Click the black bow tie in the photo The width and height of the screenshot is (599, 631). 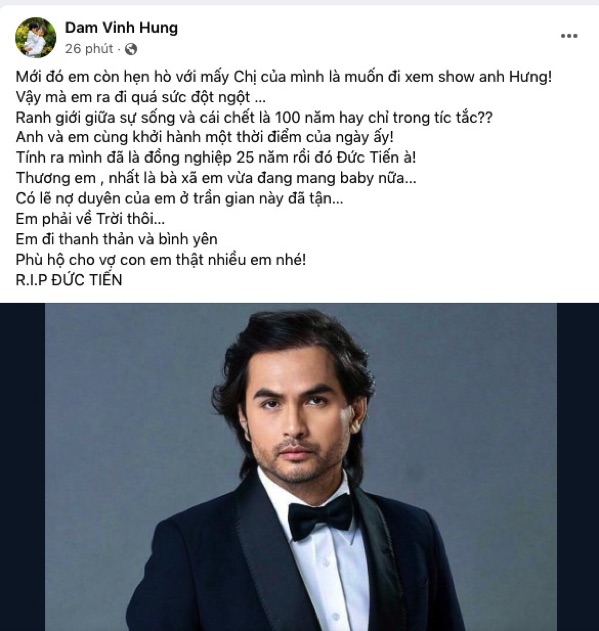[x=320, y=516]
